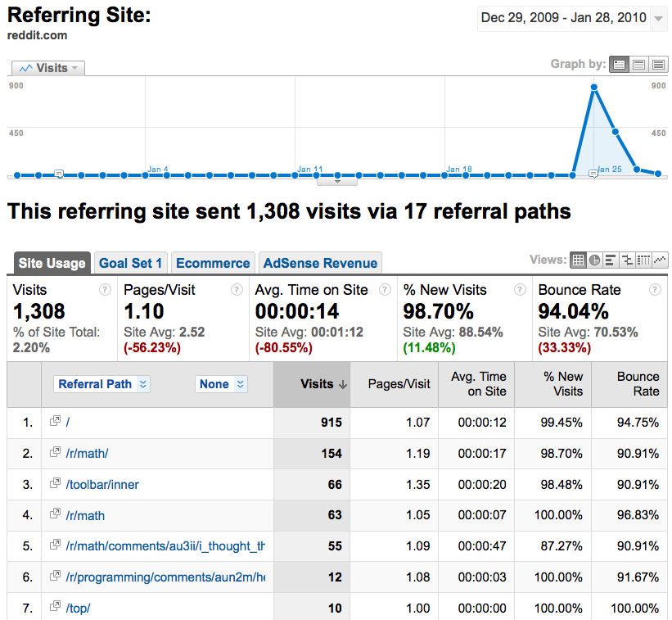Image resolution: width=672 pixels, height=620 pixels.
Task: Select the table view icon
Action: pyautogui.click(x=578, y=260)
